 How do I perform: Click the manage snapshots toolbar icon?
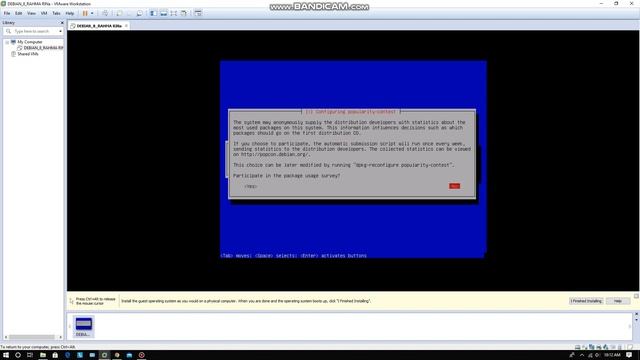140,13
